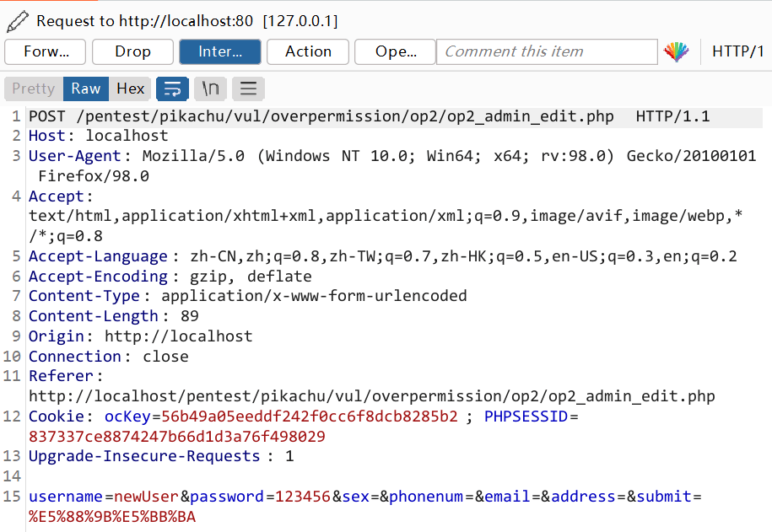Click the Firefox/98.0 text in User-Agent
The width and height of the screenshot is (772, 532).
(x=94, y=176)
